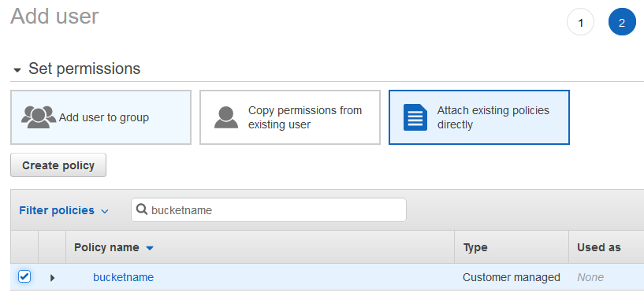Select the step 2 circle indicator

click(x=622, y=22)
